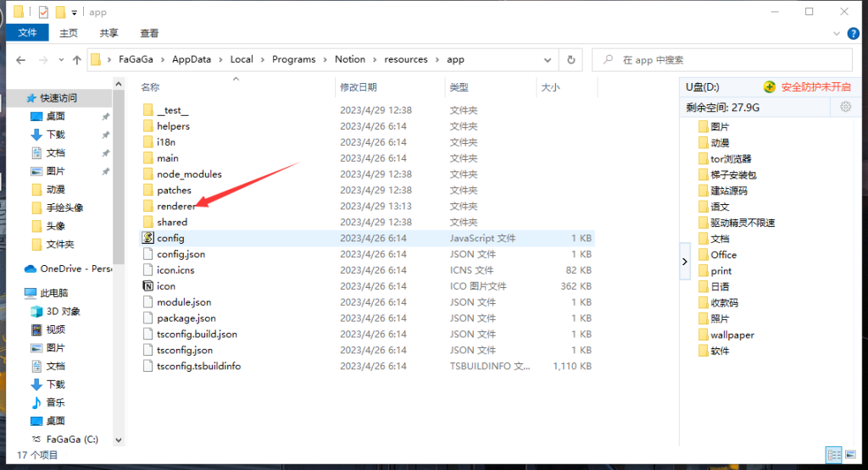
Task: Open U盘 panel settings gear
Action: click(845, 107)
